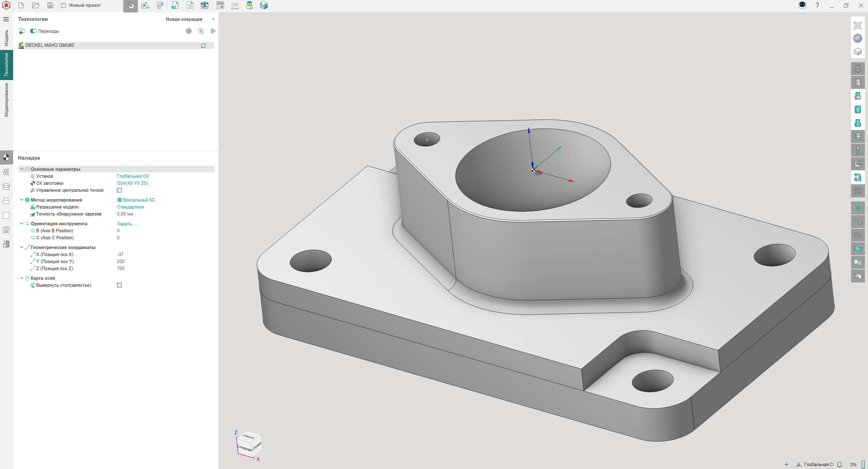Screen dimensions: 868x469
Task: Click the machine controller panel icon
Action: pos(220,5)
